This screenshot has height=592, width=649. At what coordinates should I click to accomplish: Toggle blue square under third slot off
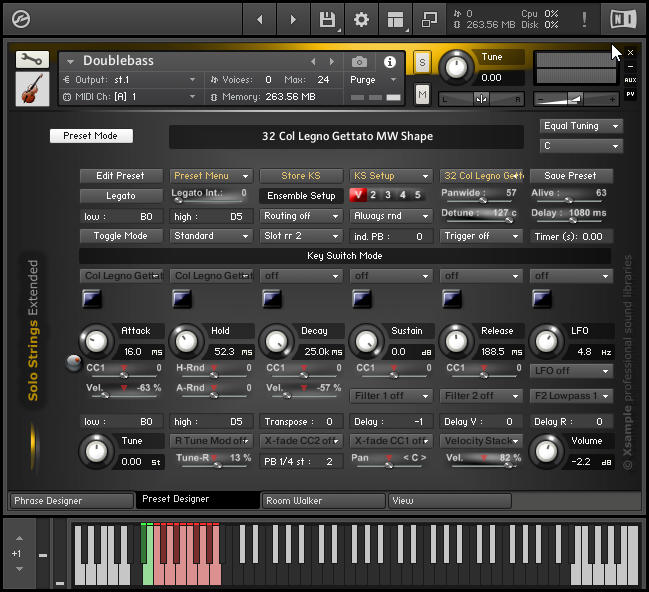[x=272, y=299]
